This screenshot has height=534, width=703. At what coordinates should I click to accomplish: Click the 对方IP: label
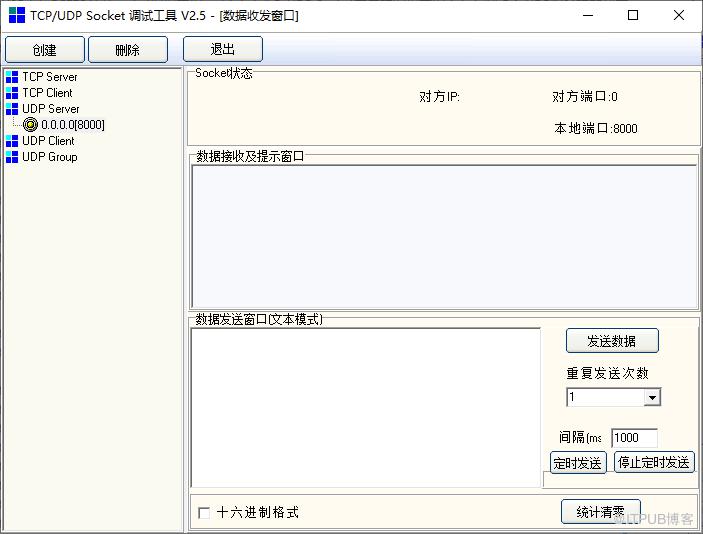439,96
